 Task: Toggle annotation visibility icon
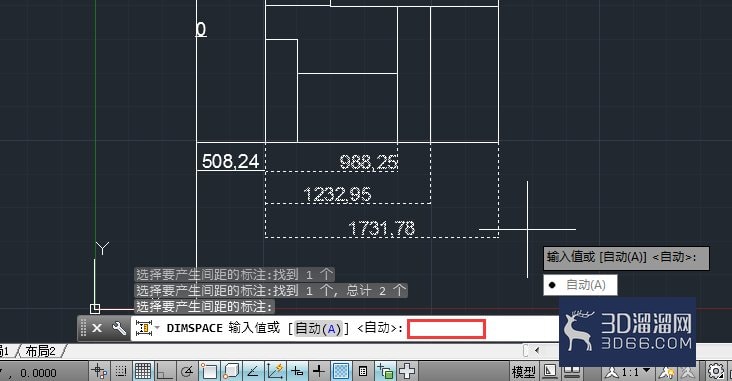666,372
